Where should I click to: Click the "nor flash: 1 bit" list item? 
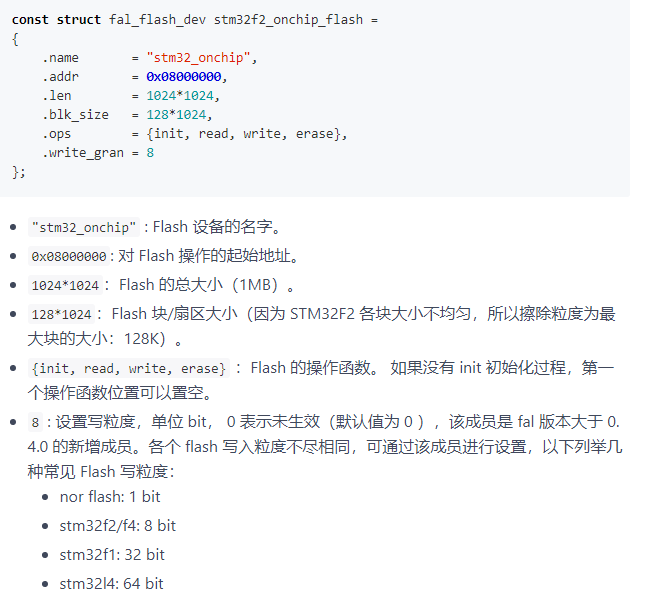coord(110,497)
